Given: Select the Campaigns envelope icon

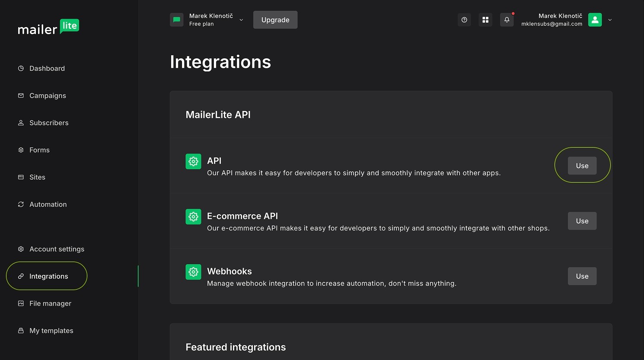Looking at the screenshot, I should pyautogui.click(x=21, y=95).
